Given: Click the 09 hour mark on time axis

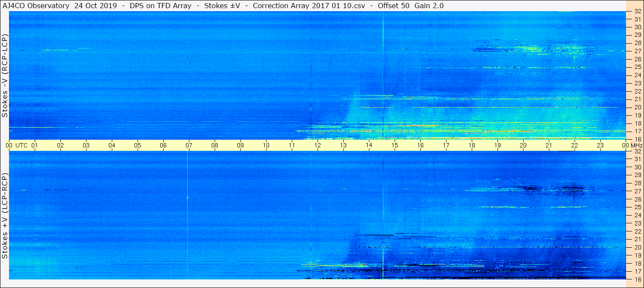Looking at the screenshot, I should (240, 145).
